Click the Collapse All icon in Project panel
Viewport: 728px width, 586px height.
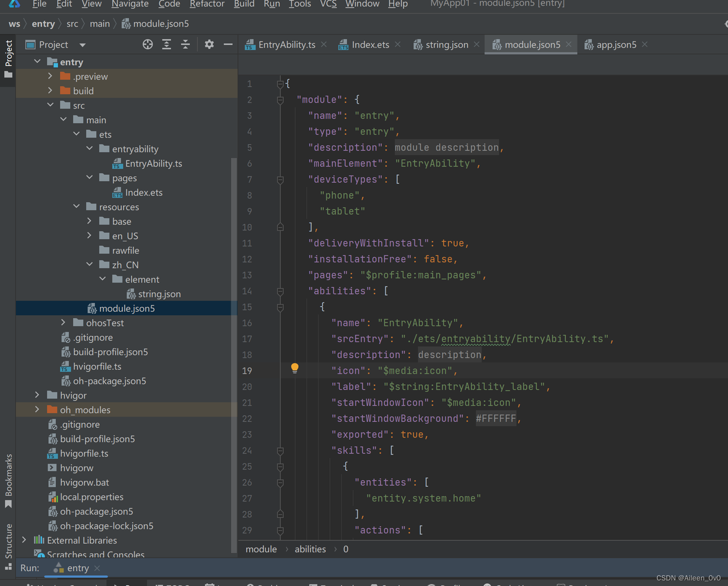[185, 45]
